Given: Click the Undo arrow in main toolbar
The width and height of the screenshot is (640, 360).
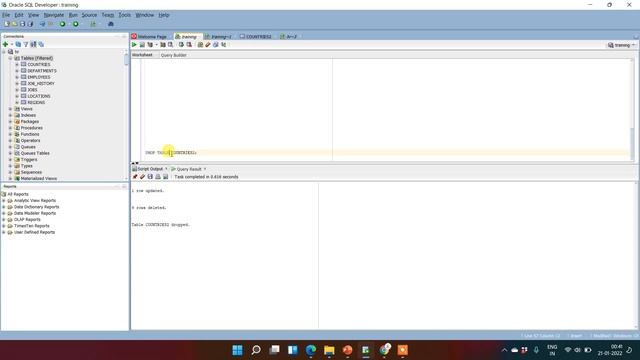Looking at the screenshot, I should [x=42, y=24].
